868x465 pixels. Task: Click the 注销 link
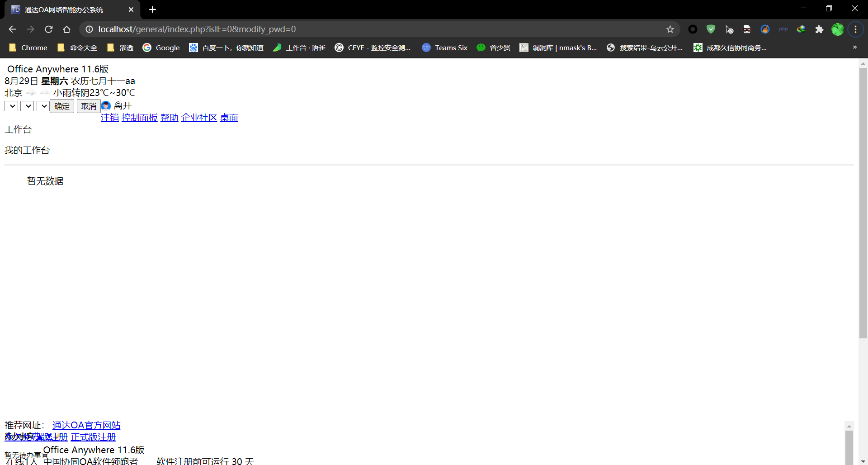tap(110, 118)
